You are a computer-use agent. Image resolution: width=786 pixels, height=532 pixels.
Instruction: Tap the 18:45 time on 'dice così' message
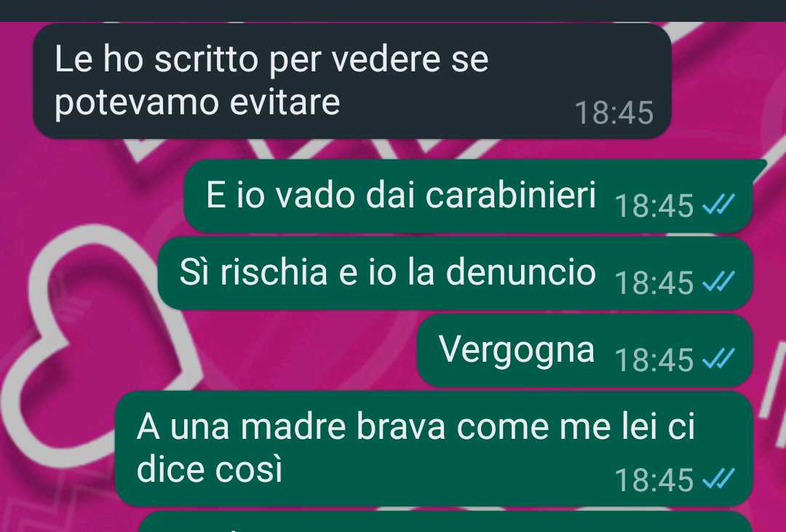(654, 480)
